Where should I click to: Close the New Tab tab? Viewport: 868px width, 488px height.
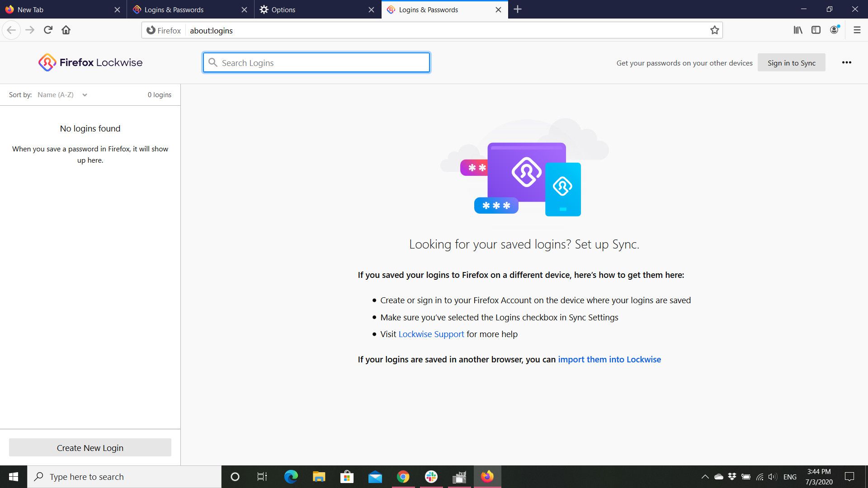click(117, 9)
